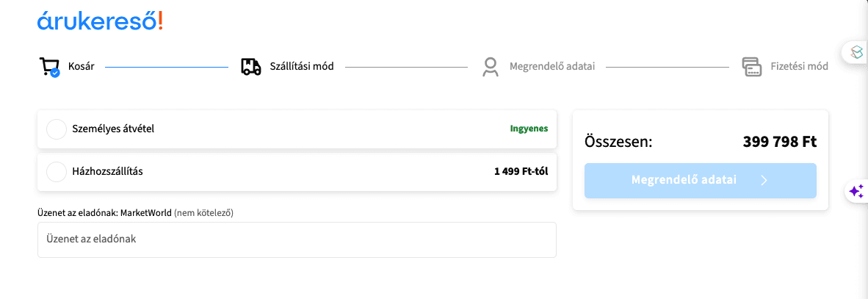Select the Házhozszállítás radio button

56,172
